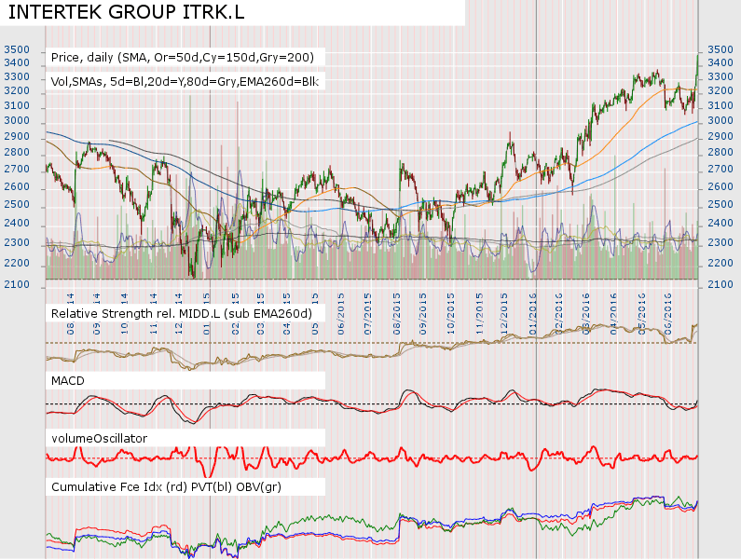
Task: Click 3100 on the left price axis
Action: (x=17, y=105)
